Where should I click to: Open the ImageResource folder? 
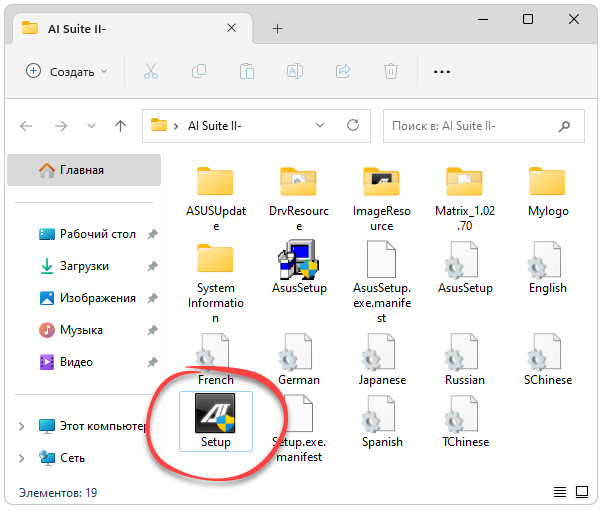point(382,199)
